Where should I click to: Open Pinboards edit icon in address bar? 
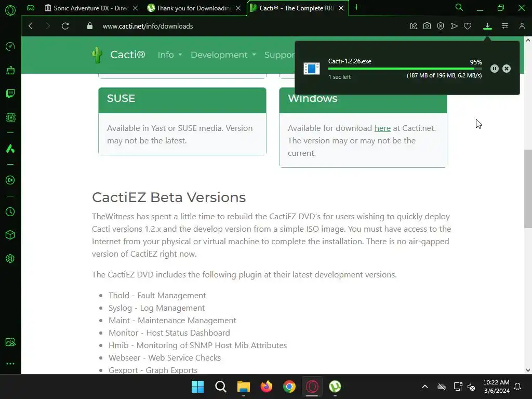point(413,26)
